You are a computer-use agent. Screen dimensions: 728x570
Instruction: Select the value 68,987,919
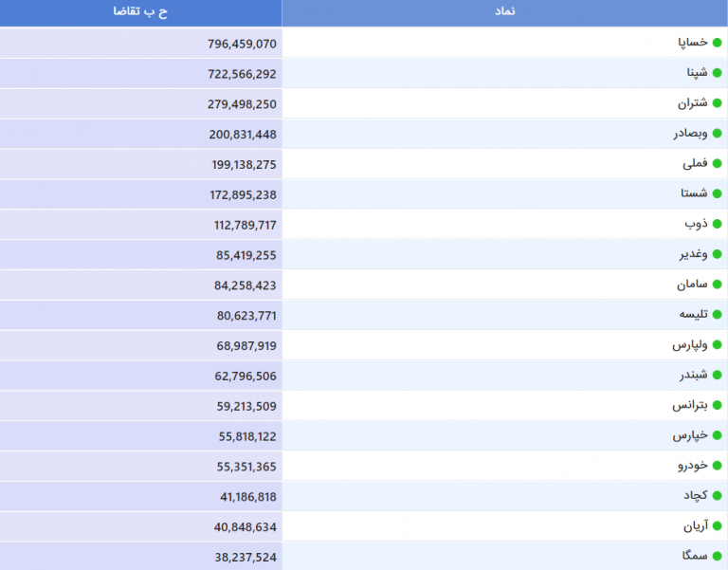246,346
